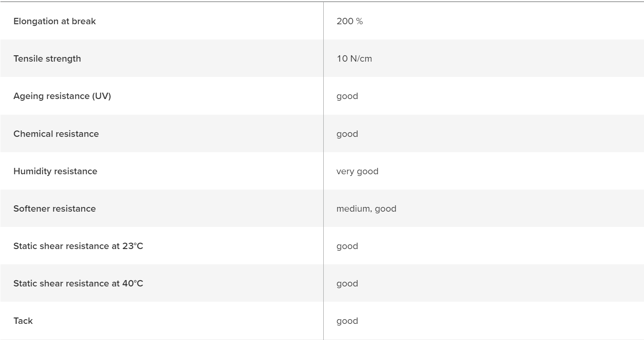Select the Softener resistance label

click(54, 208)
